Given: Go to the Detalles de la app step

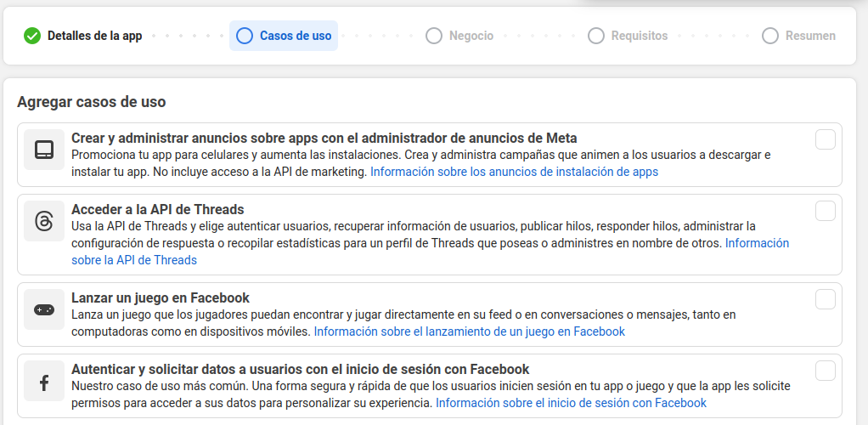Looking at the screenshot, I should click(83, 36).
